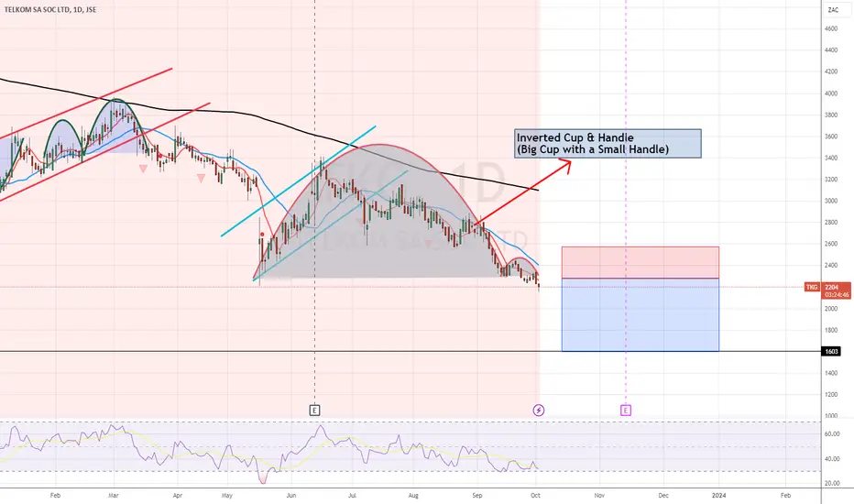Click the 4000 price axis label
This screenshot has height=504, width=854.
(x=831, y=93)
